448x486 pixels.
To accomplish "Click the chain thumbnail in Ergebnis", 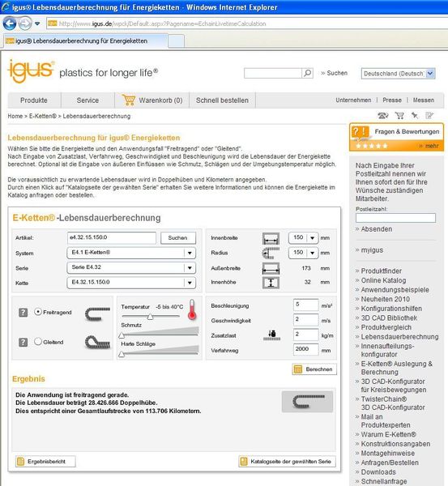I will (308, 402).
